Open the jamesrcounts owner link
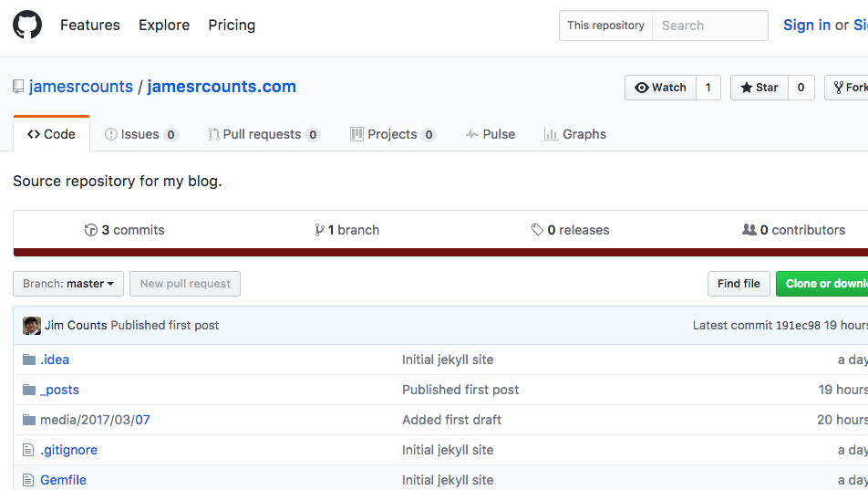868x490 pixels. coord(81,87)
